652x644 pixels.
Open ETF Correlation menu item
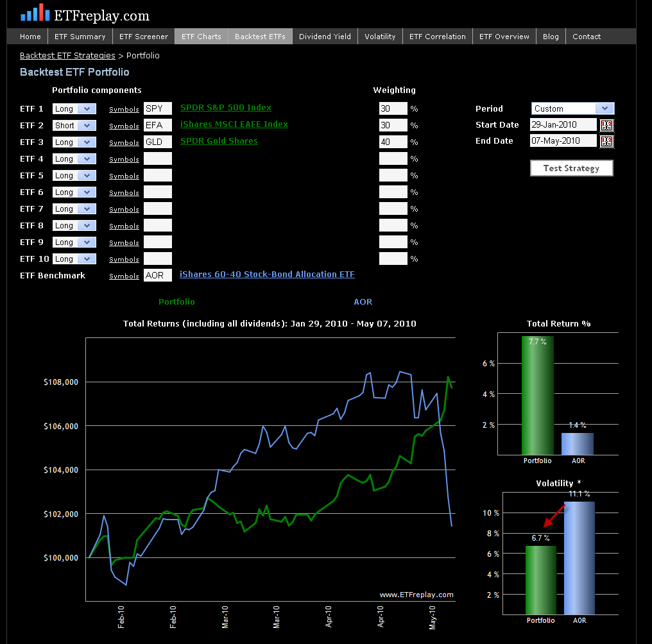point(438,37)
